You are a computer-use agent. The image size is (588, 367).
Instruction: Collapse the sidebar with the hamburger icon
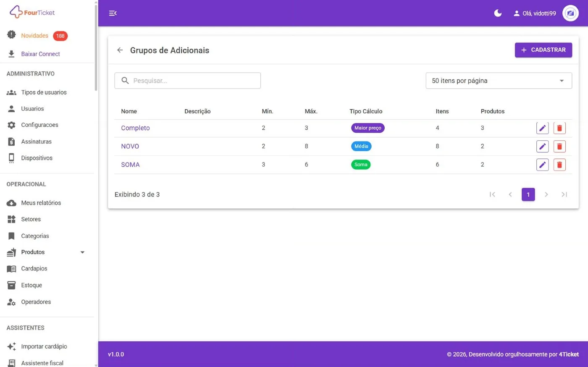[113, 13]
